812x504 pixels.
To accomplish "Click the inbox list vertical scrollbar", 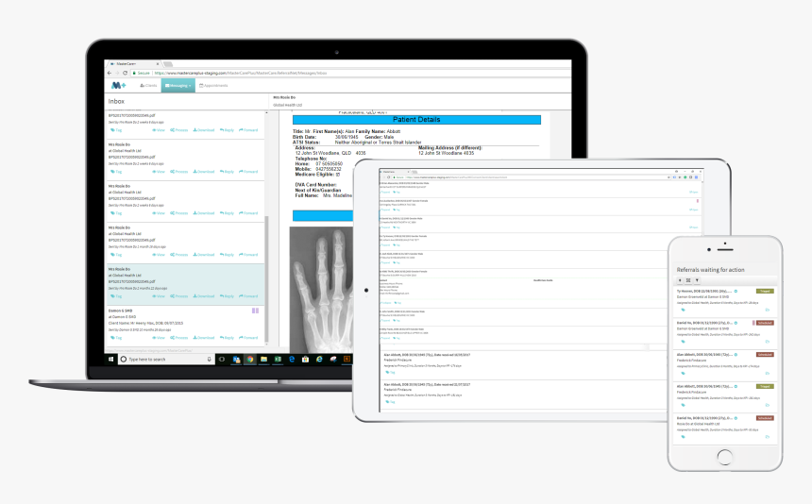I will (266, 279).
